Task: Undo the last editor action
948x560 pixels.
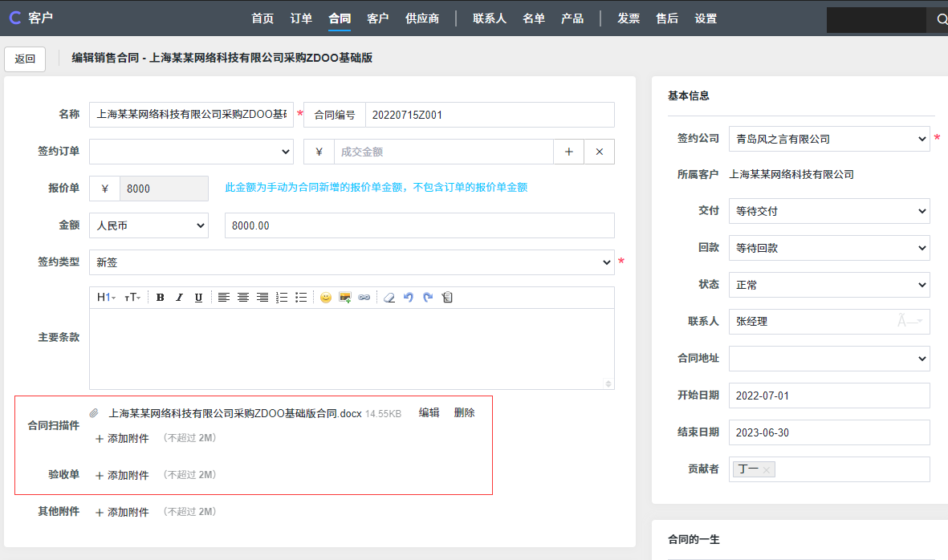Action: (x=409, y=297)
